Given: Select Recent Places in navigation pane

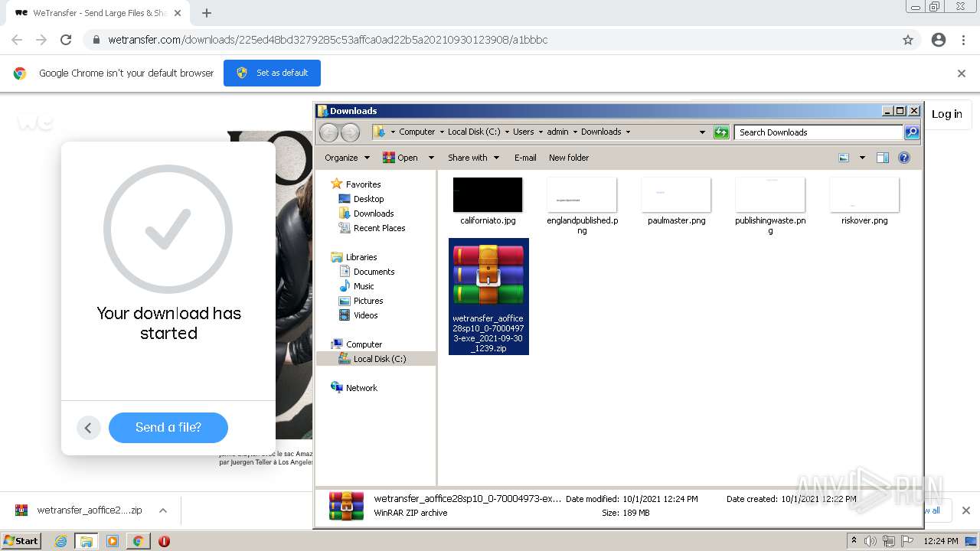Looking at the screenshot, I should [x=379, y=228].
